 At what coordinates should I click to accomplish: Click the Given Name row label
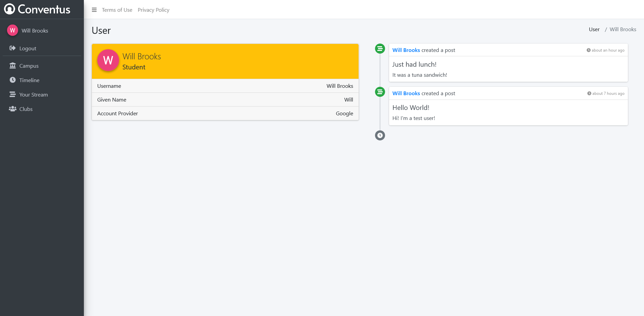(x=112, y=100)
